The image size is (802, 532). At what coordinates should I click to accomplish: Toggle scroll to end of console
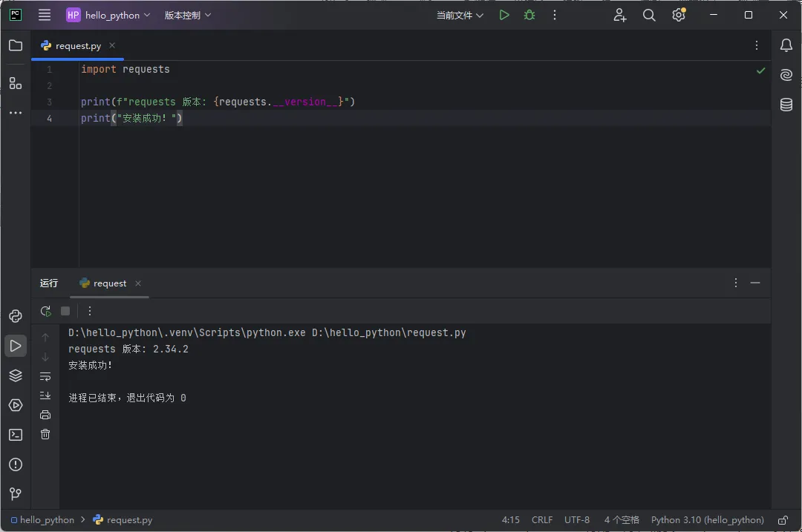pyautogui.click(x=45, y=395)
